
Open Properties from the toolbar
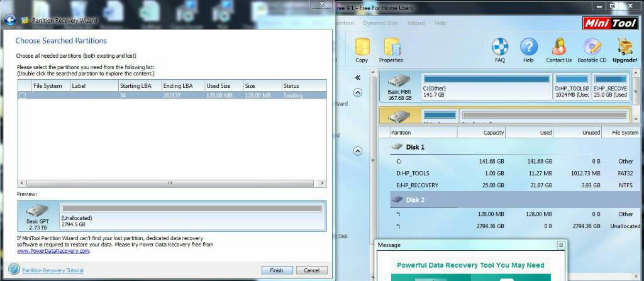(391, 50)
